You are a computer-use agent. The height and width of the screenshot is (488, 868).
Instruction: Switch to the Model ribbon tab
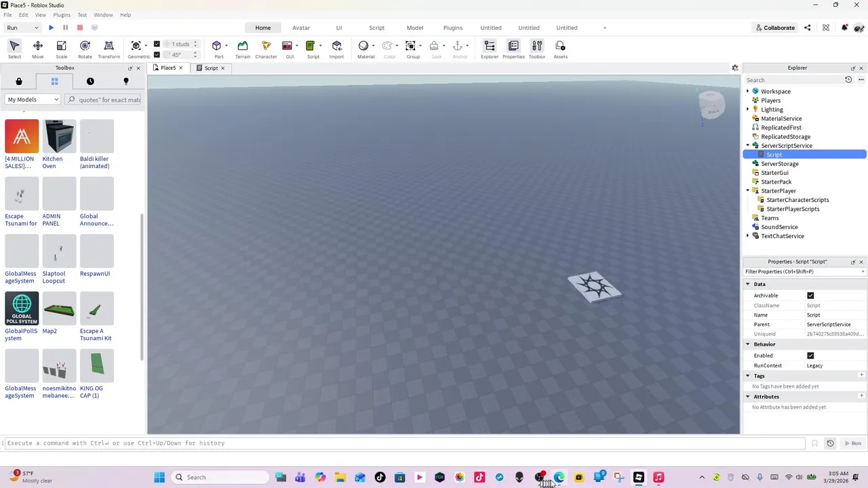[415, 28]
